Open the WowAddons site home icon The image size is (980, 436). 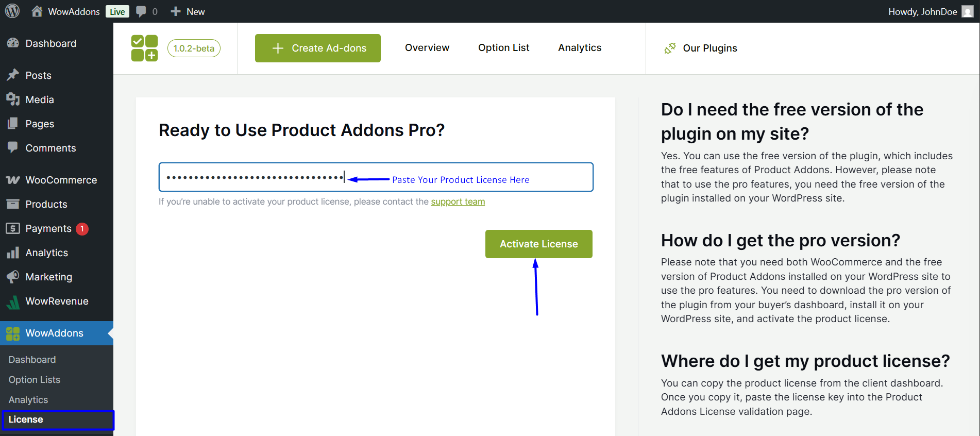point(37,11)
